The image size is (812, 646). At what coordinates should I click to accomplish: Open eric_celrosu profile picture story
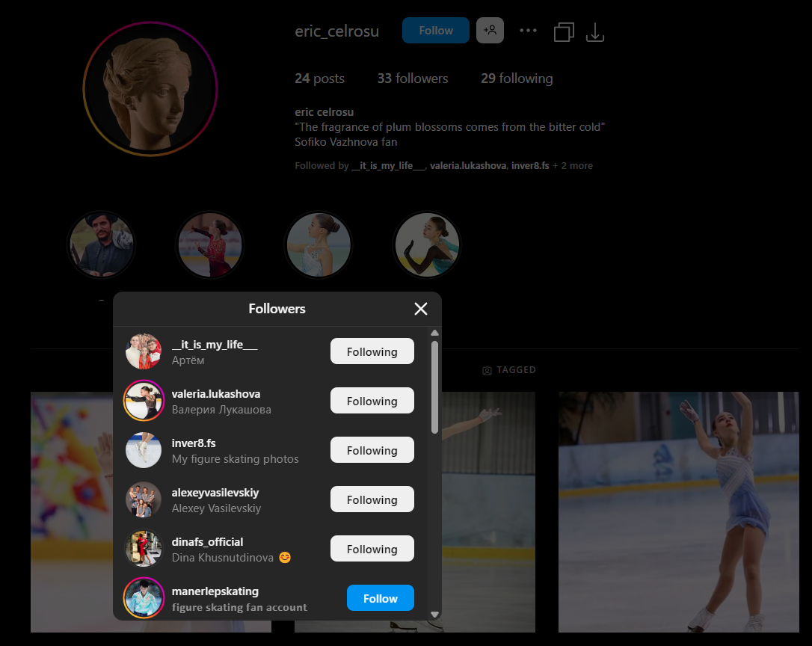click(x=150, y=89)
